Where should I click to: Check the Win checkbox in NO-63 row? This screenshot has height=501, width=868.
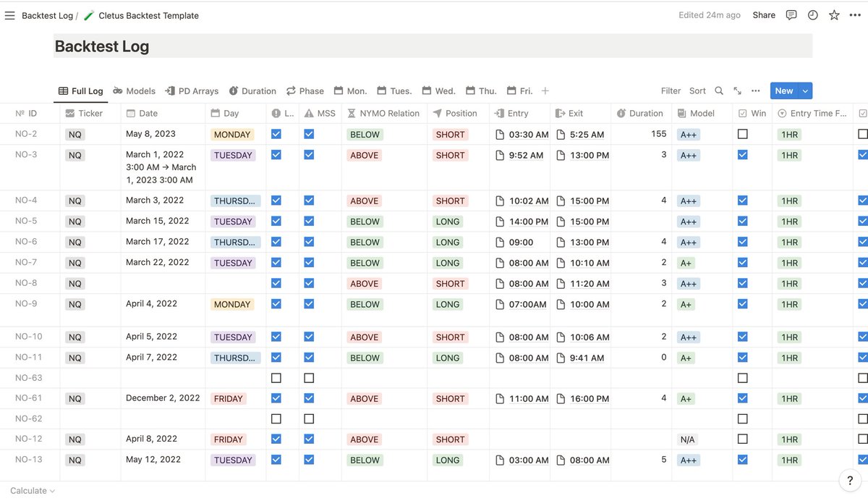coord(743,378)
